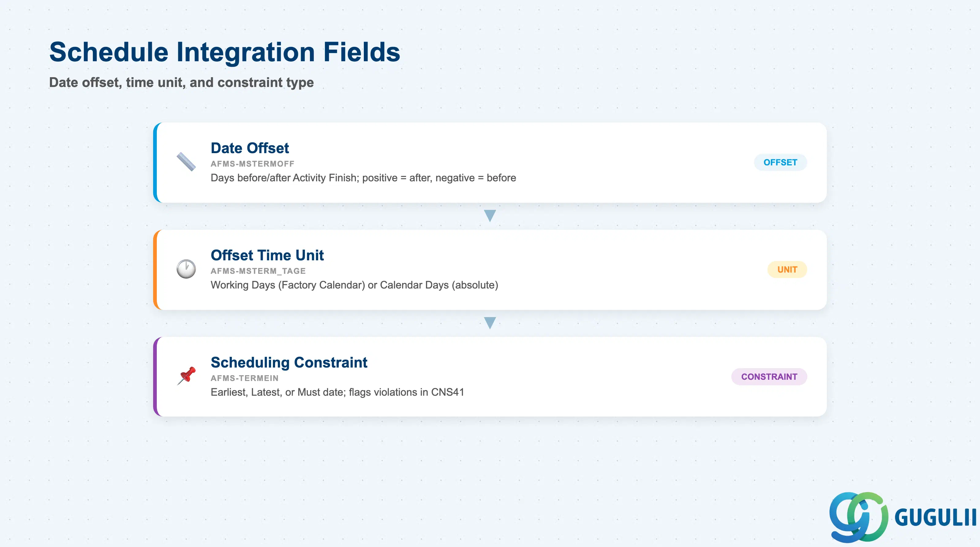Click the ruler icon on Date Offset card
This screenshot has width=980, height=547.
[186, 162]
